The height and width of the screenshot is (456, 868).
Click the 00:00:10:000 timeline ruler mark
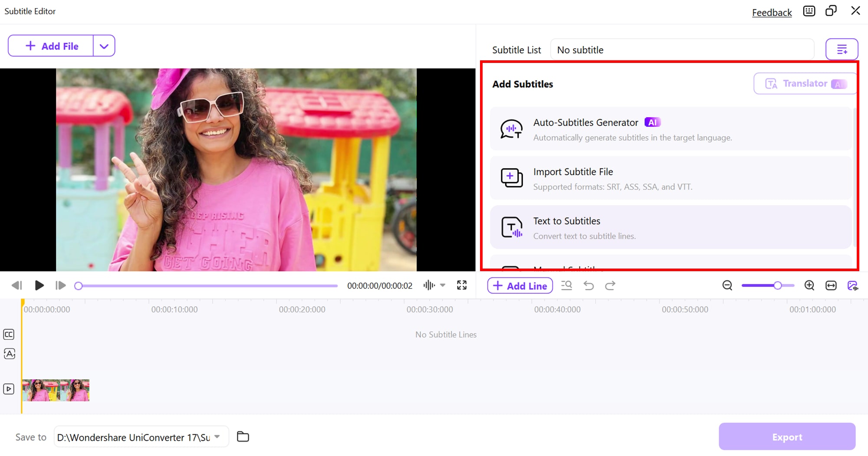coord(174,309)
